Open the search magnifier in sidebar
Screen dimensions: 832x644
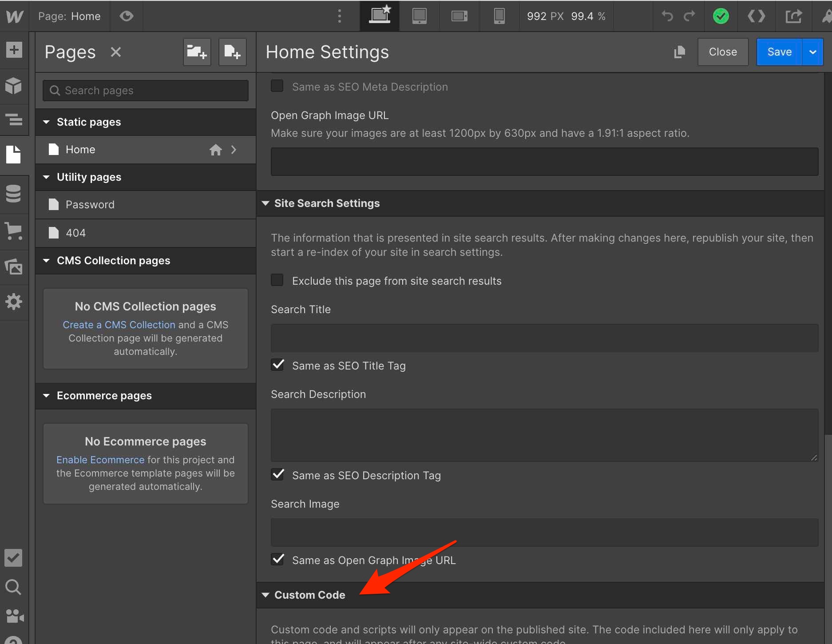tap(13, 587)
